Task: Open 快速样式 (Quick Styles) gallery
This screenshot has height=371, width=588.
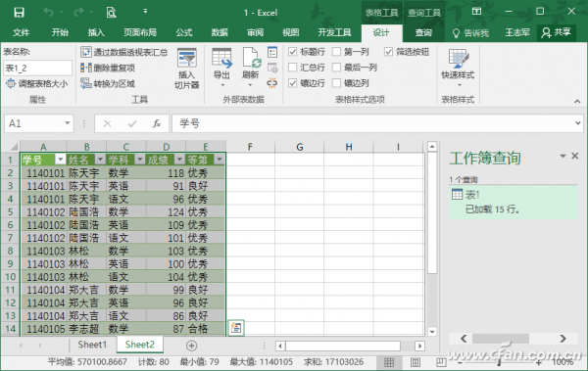Action: click(458, 68)
